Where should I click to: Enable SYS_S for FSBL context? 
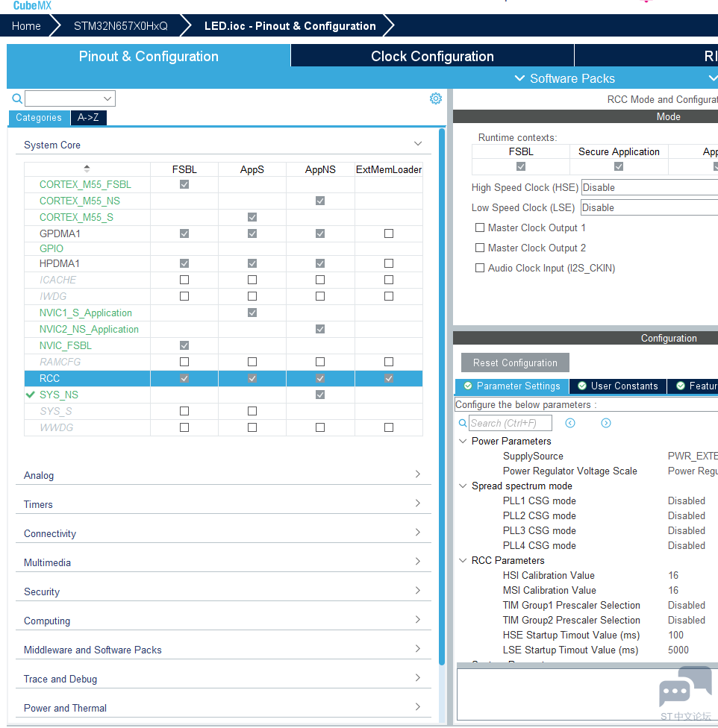[184, 411]
